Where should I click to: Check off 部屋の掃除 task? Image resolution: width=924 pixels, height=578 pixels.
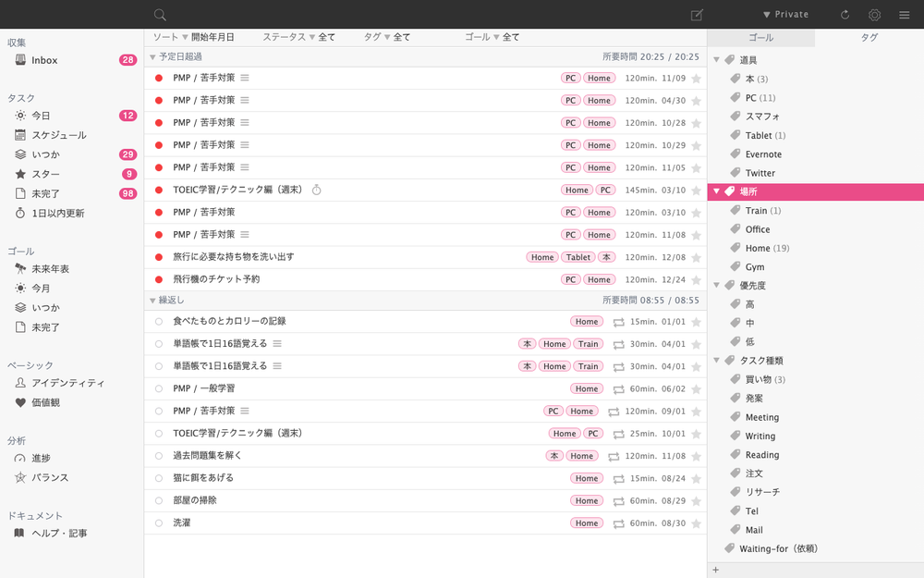(x=159, y=500)
